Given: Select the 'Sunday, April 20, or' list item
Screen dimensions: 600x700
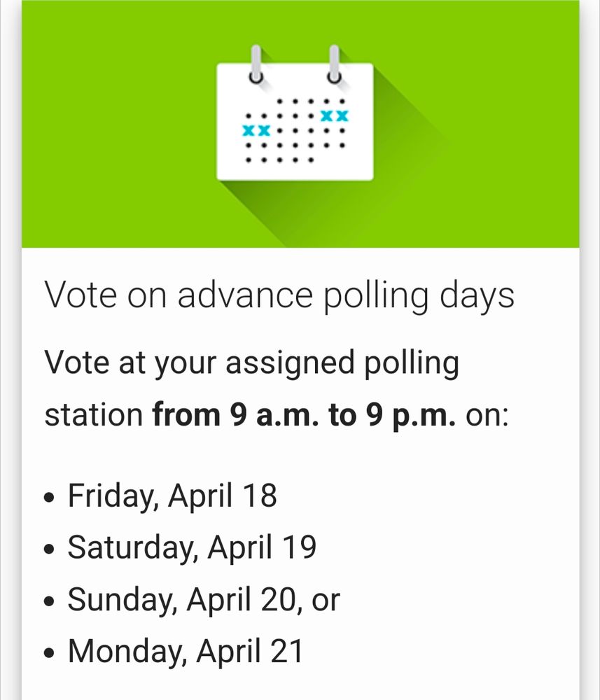Looking at the screenshot, I should point(204,600).
